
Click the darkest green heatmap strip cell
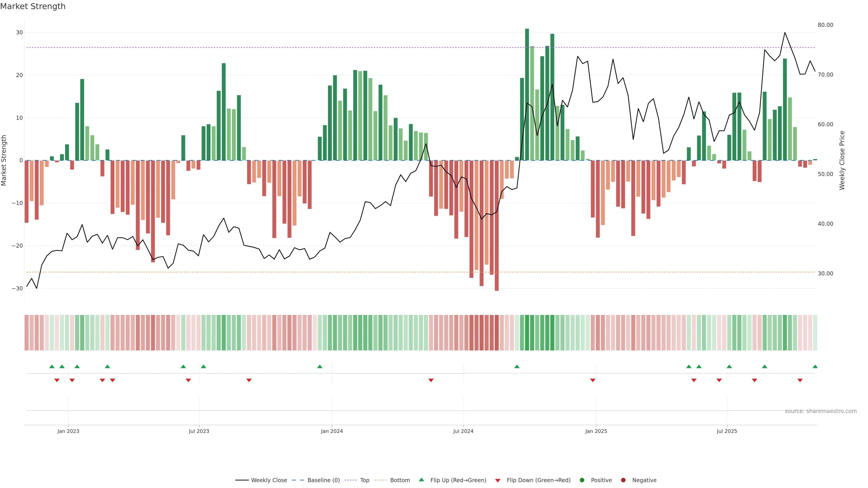click(x=527, y=332)
